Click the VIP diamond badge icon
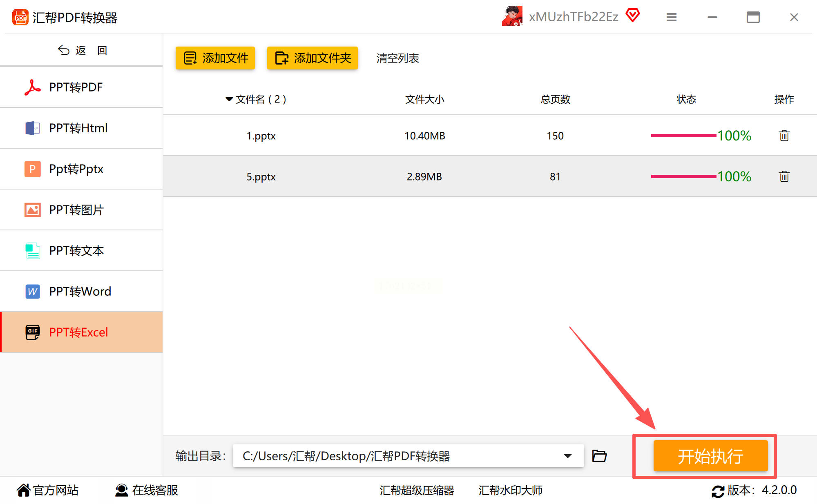 click(x=633, y=16)
